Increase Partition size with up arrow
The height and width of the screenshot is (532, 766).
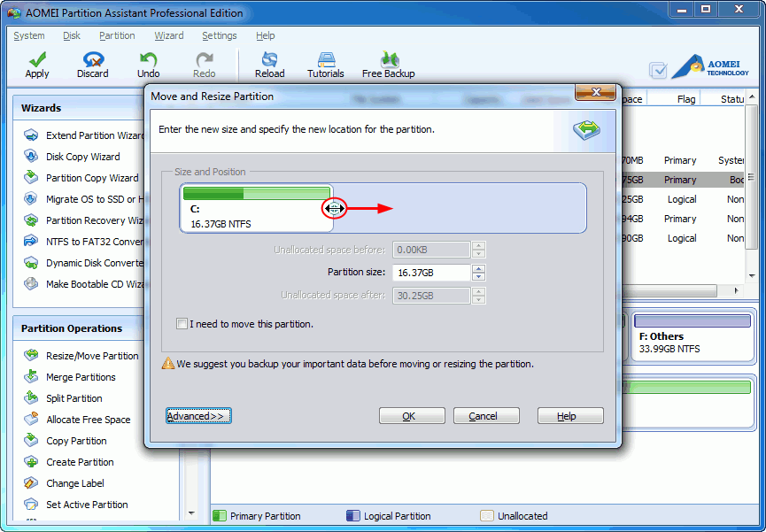479,268
